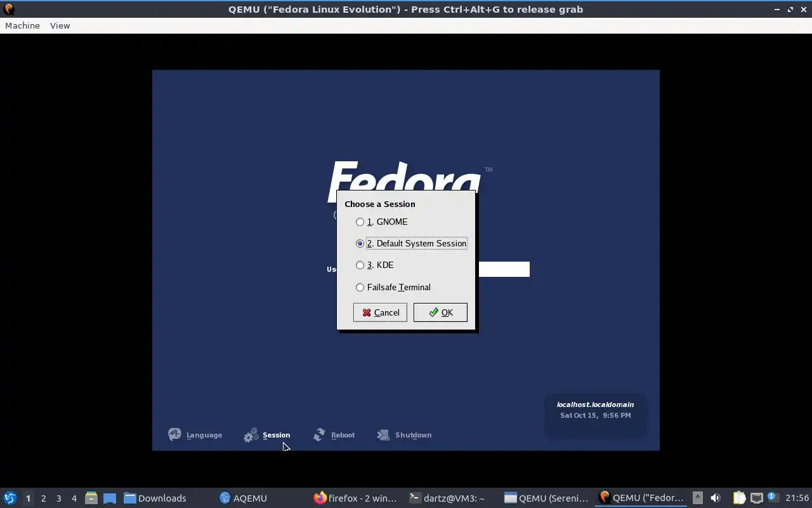Switch to workspace 4
Screen dimensions: 812x508
pyautogui.click(x=74, y=498)
